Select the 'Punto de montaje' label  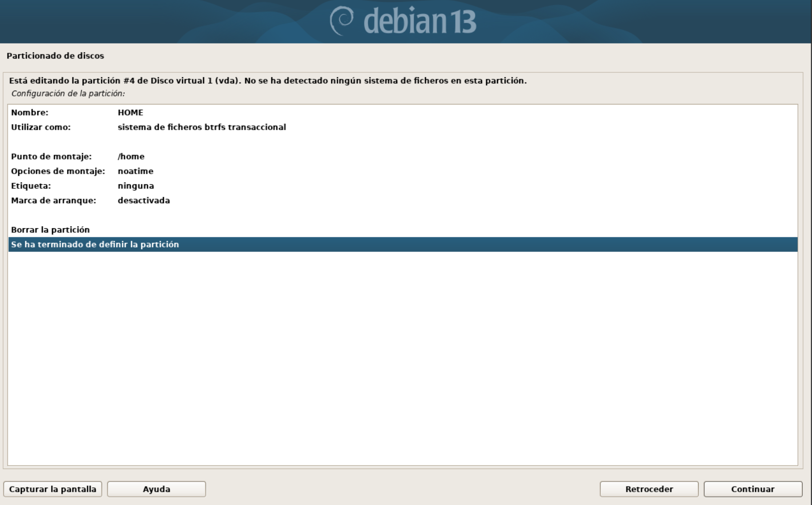[x=51, y=156]
